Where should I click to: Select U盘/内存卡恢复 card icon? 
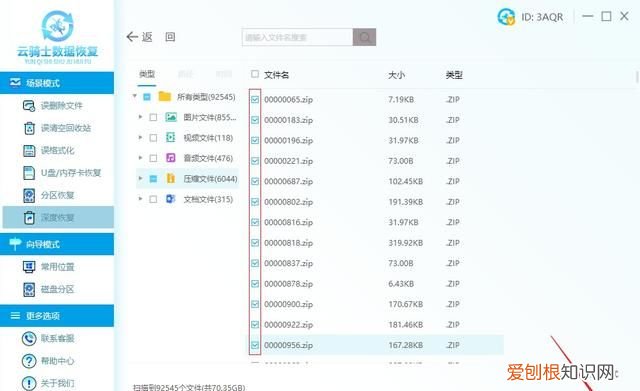29,173
